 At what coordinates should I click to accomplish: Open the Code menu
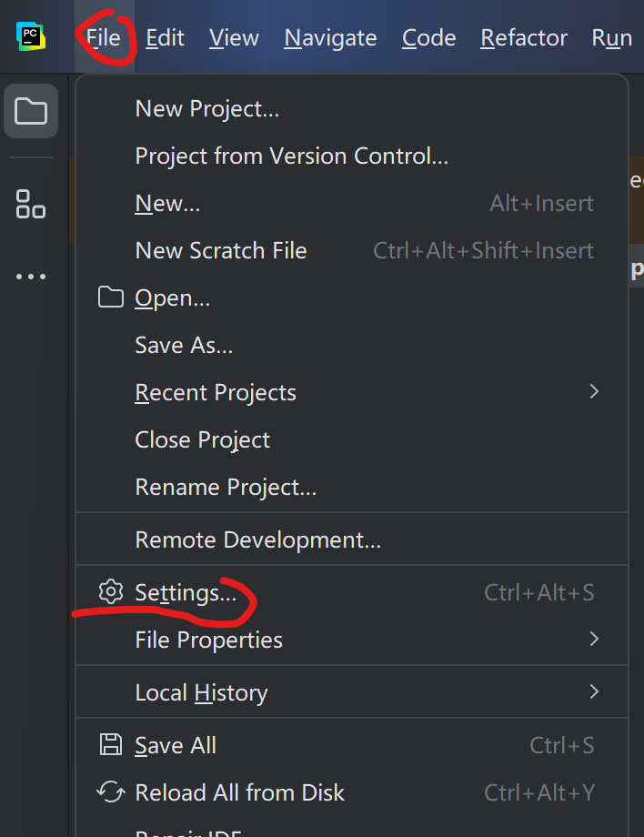tap(428, 38)
